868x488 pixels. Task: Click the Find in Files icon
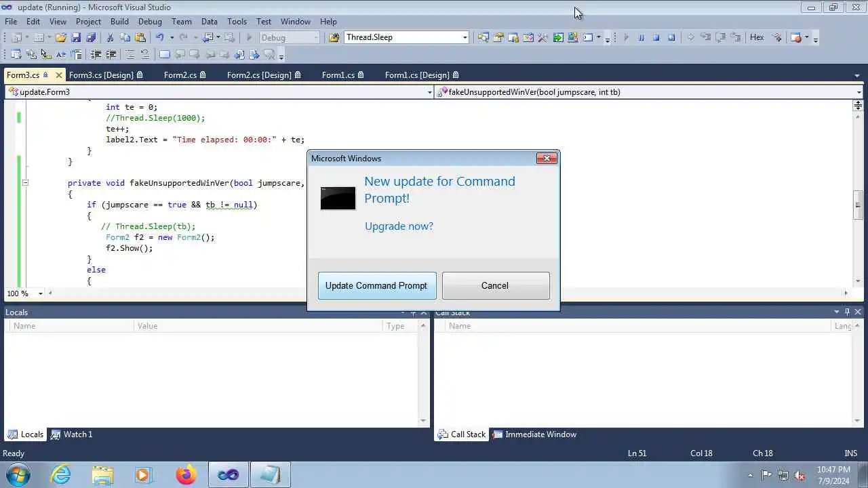point(334,38)
